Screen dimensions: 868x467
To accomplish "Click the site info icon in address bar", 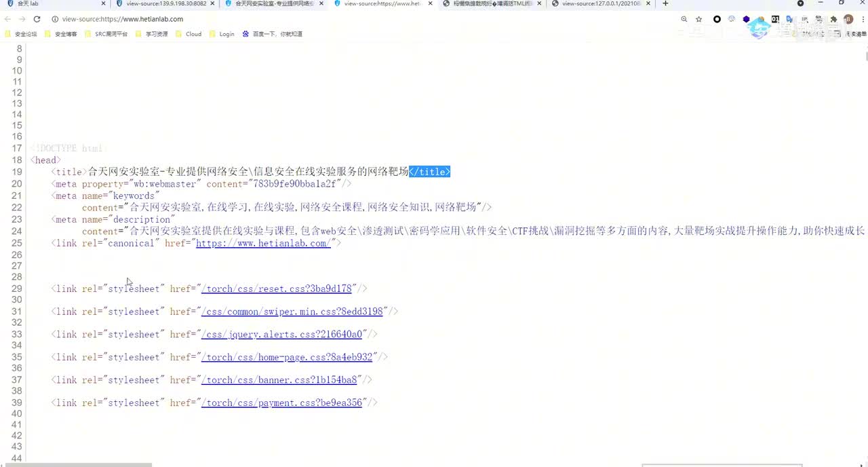I will 55,19.
